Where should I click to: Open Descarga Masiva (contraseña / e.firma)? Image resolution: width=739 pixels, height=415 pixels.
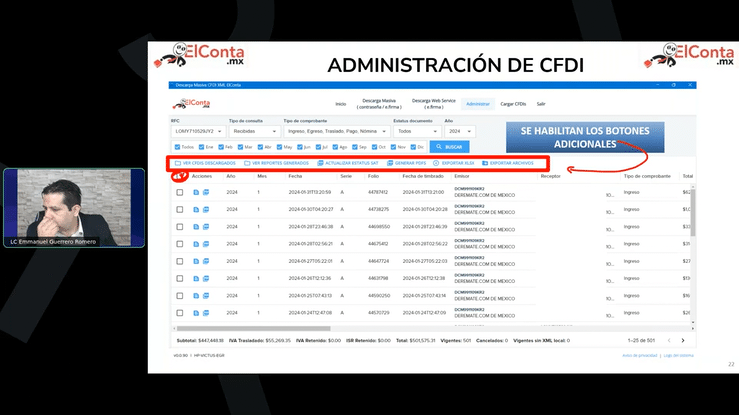pyautogui.click(x=379, y=104)
